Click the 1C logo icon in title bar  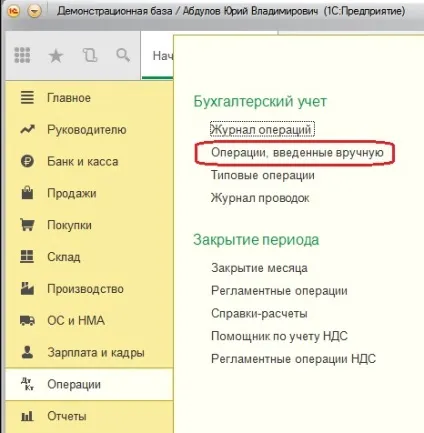pos(13,11)
